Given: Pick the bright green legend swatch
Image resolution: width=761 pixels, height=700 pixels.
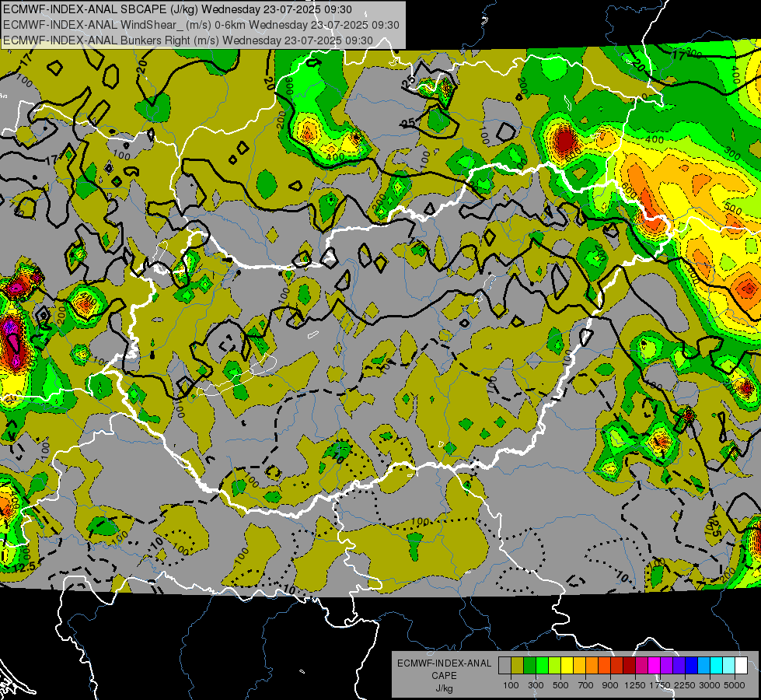Looking at the screenshot, I should [x=542, y=666].
